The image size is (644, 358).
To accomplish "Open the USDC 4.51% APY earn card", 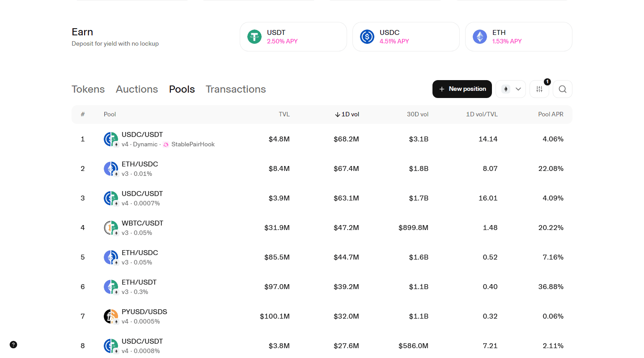I will click(406, 37).
